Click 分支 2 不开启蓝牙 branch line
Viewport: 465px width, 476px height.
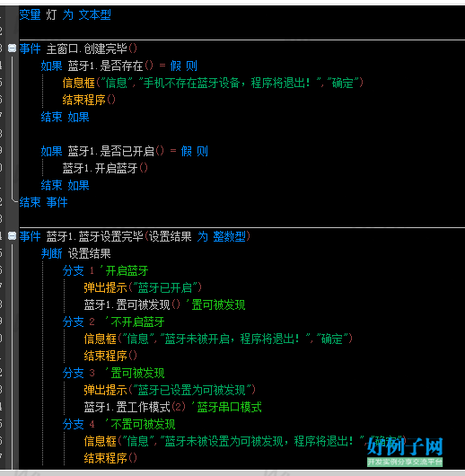coord(113,322)
